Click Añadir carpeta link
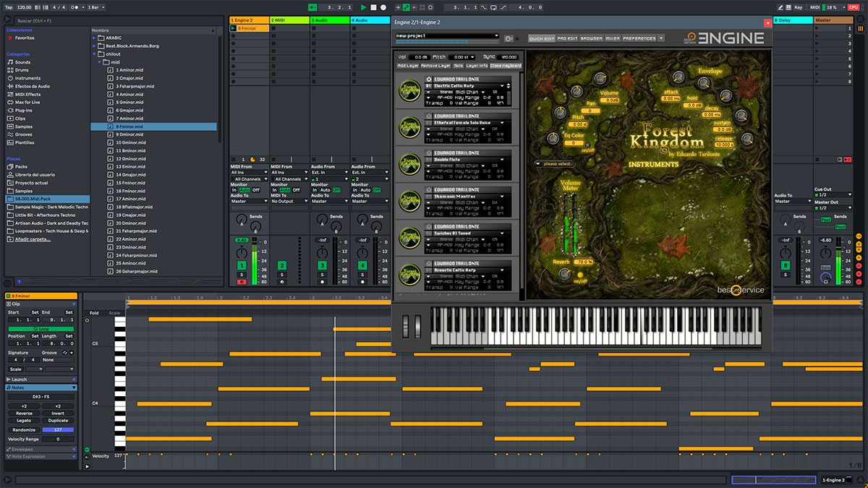 tap(32, 239)
